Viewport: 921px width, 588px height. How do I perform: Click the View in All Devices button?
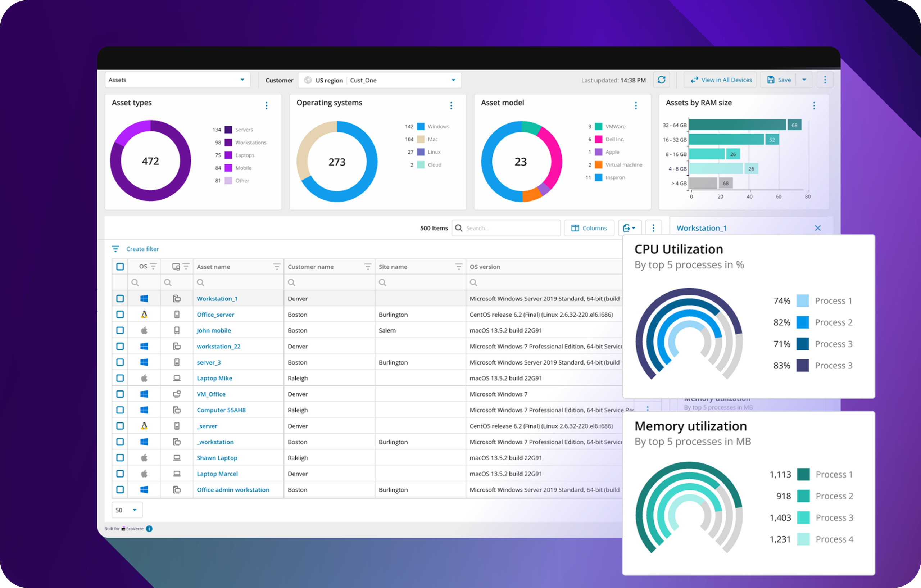coord(721,80)
